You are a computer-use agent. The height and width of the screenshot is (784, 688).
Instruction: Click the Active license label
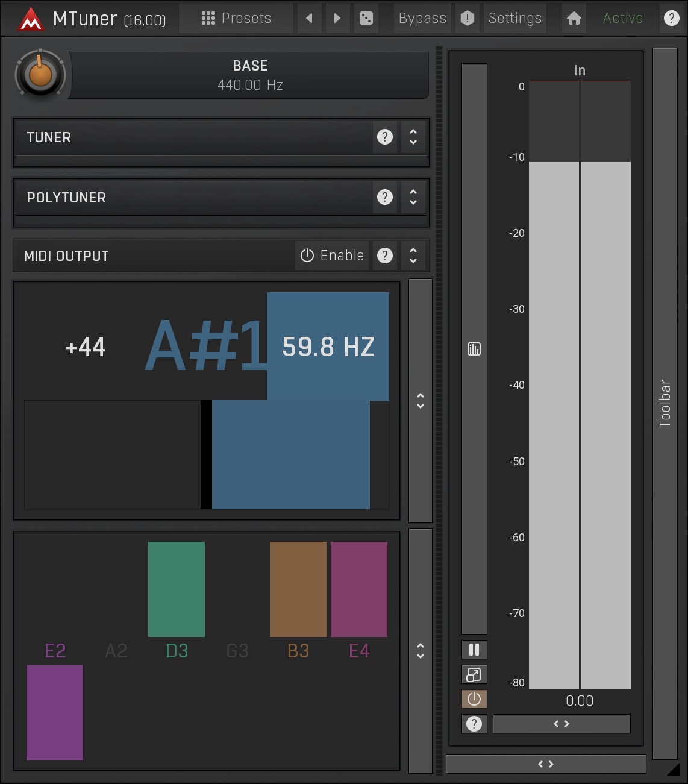click(623, 18)
